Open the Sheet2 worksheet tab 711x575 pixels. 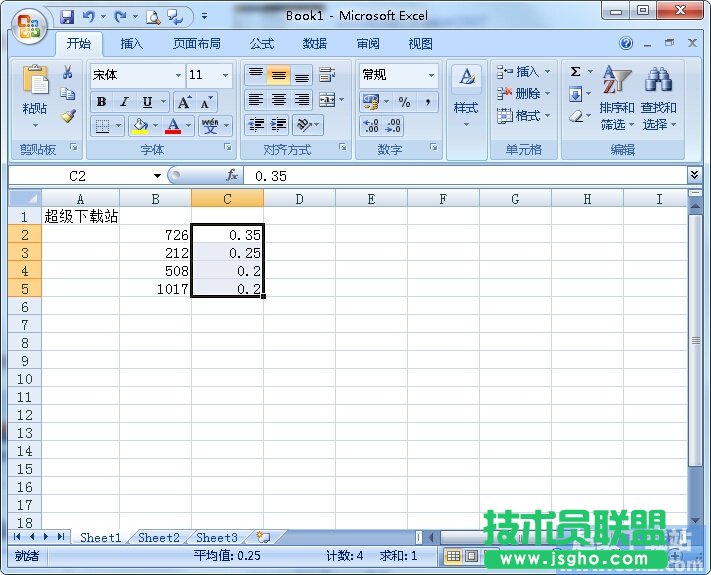[158, 537]
